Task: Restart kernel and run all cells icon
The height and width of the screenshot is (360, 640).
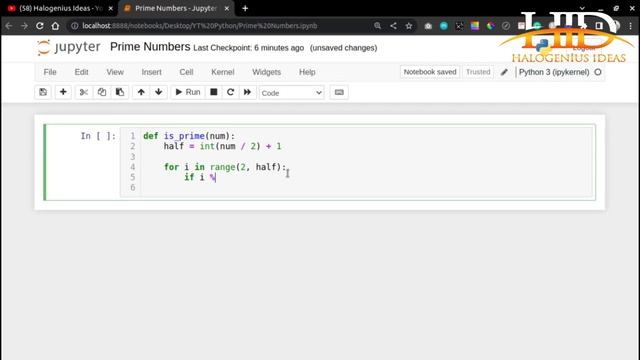Action: [x=247, y=92]
